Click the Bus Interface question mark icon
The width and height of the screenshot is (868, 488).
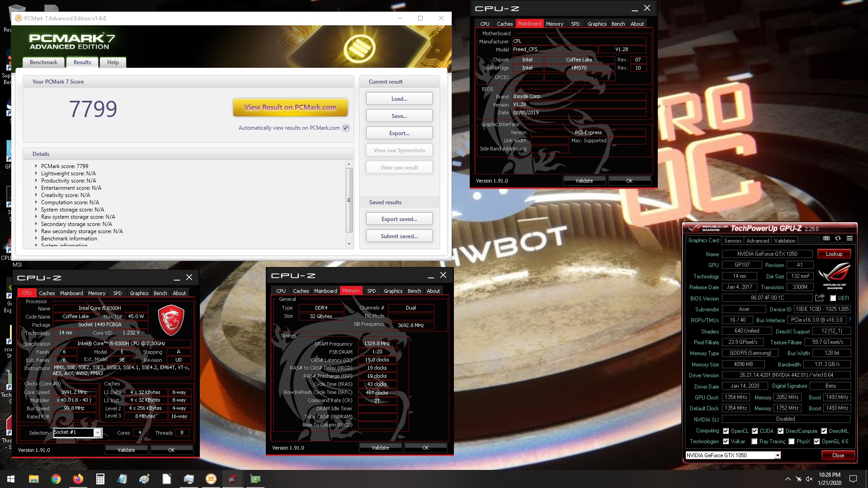[x=850, y=320]
